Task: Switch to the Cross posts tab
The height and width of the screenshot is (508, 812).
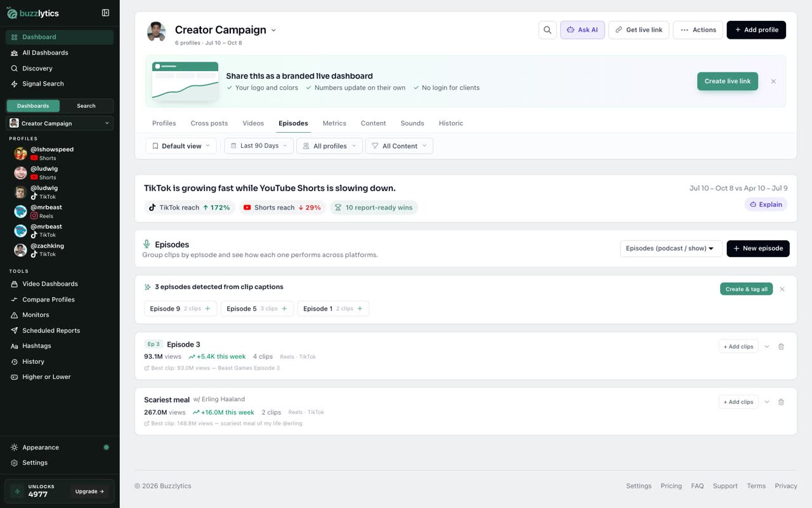Action: pyautogui.click(x=209, y=123)
